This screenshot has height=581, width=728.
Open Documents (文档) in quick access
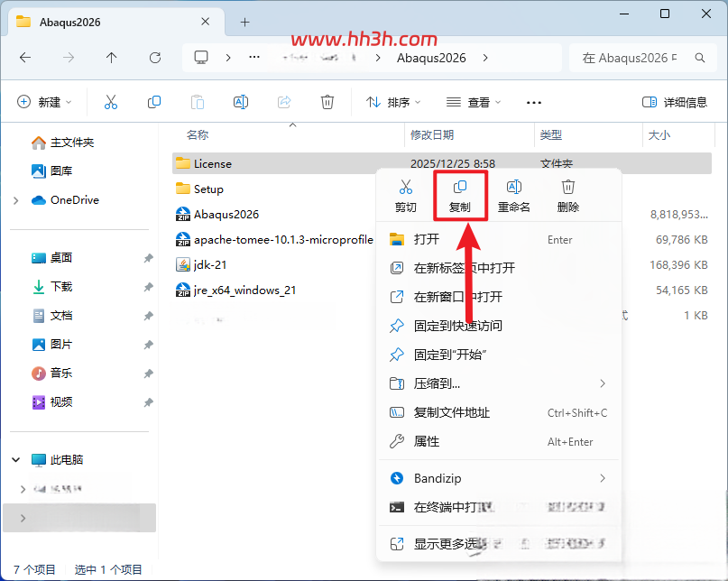tap(51, 316)
